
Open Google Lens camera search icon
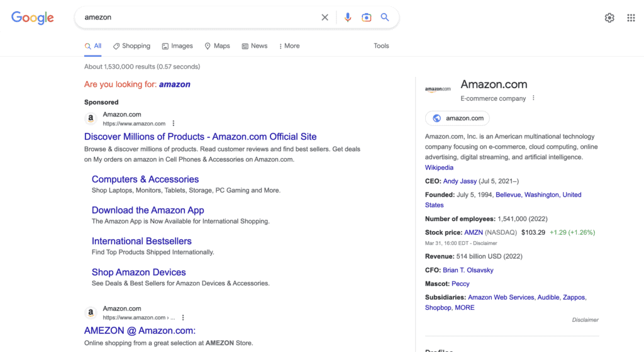tap(367, 17)
